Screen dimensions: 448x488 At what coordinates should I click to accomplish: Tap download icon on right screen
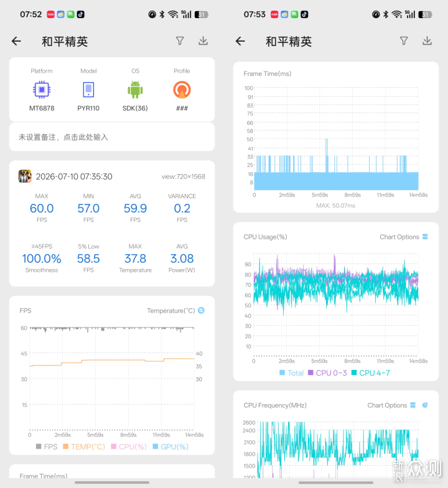point(427,41)
